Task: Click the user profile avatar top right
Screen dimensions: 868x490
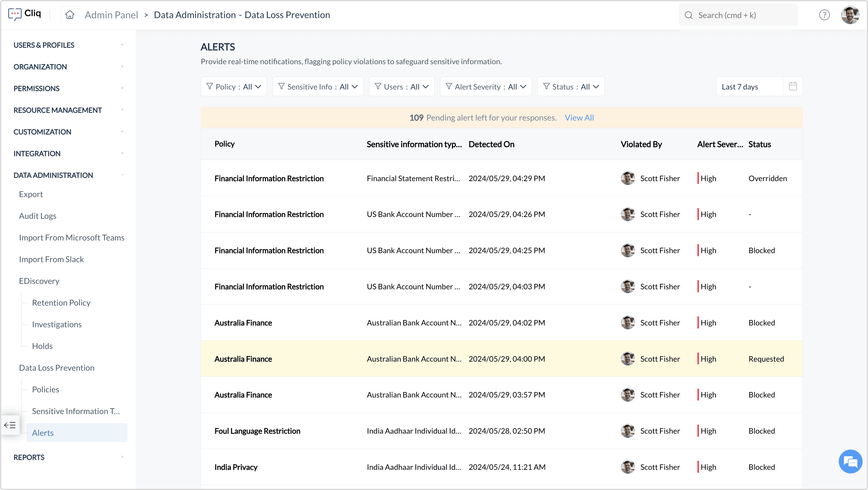Action: click(x=850, y=15)
